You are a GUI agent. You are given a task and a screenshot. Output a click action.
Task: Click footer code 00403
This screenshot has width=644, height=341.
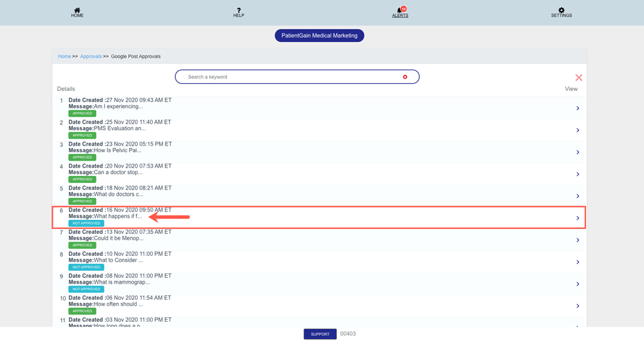coord(348,334)
